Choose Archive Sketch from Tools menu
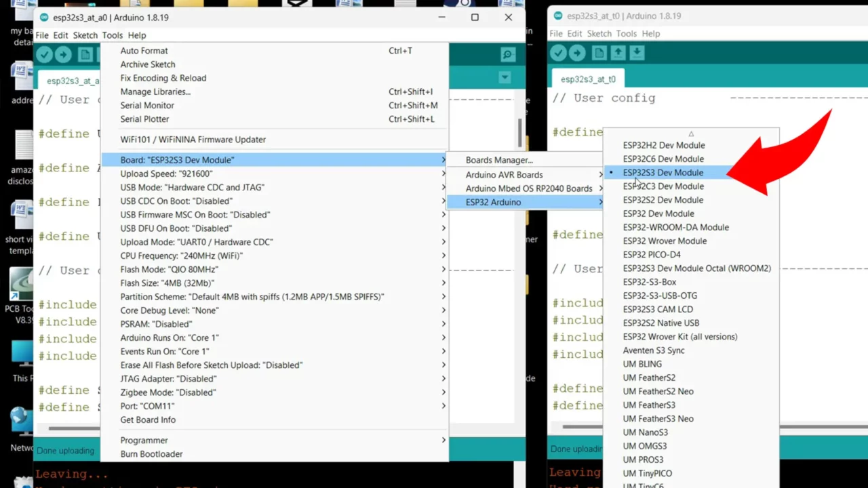868x488 pixels. tap(275, 64)
